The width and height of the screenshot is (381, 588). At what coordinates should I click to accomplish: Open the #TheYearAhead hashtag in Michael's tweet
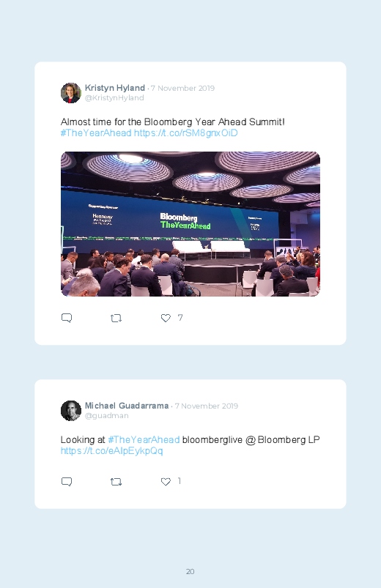144,439
